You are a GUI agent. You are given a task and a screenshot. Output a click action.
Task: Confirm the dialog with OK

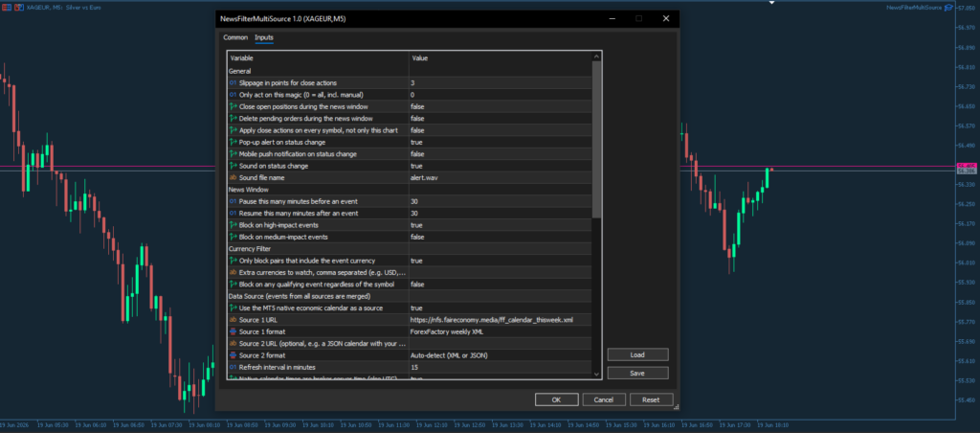[x=556, y=399]
